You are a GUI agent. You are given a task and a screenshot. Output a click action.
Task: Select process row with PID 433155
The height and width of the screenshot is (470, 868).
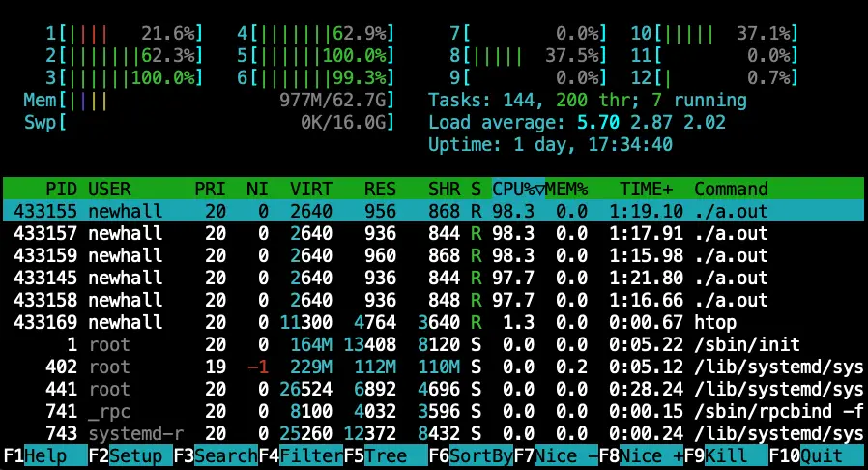(433, 211)
